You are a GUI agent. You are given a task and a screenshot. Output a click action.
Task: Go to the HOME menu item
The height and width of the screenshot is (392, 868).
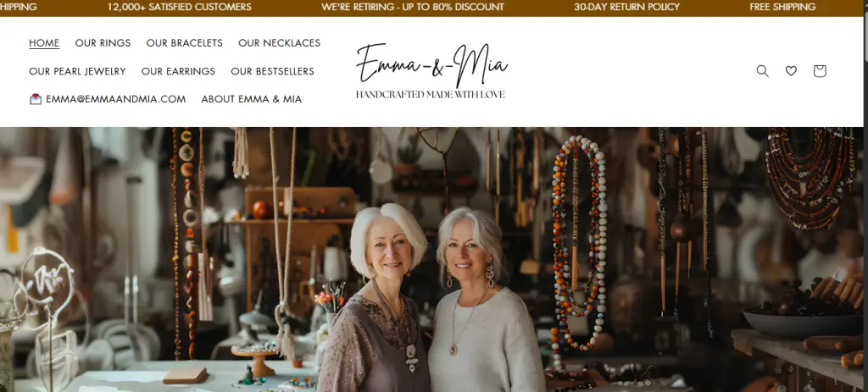tap(44, 42)
